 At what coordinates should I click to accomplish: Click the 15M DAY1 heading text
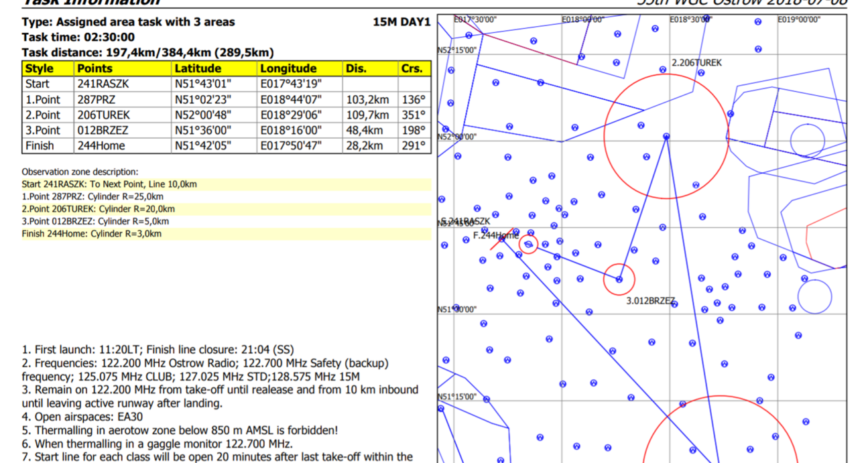(x=401, y=22)
